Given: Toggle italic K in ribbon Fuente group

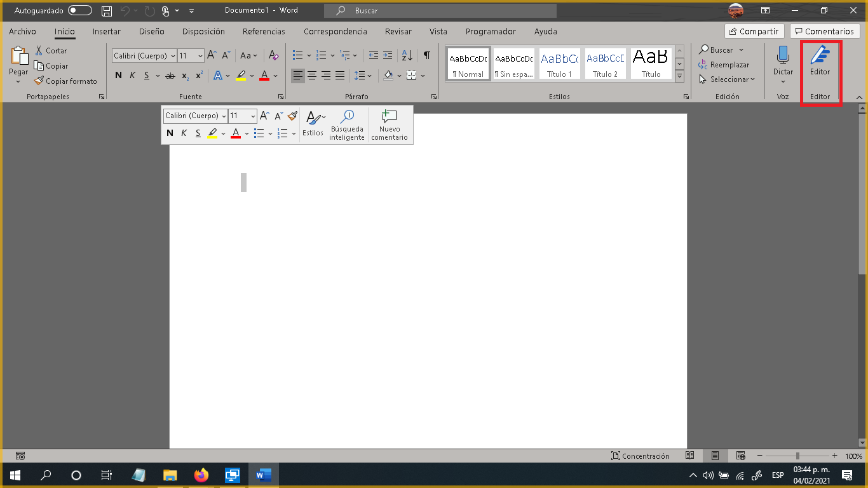Looking at the screenshot, I should point(132,76).
